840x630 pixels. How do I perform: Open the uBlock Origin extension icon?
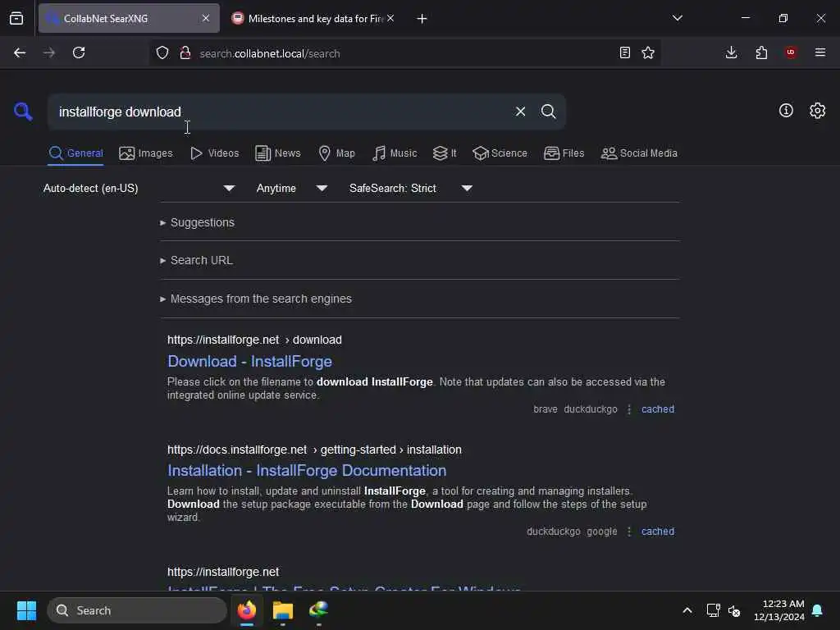pyautogui.click(x=791, y=52)
